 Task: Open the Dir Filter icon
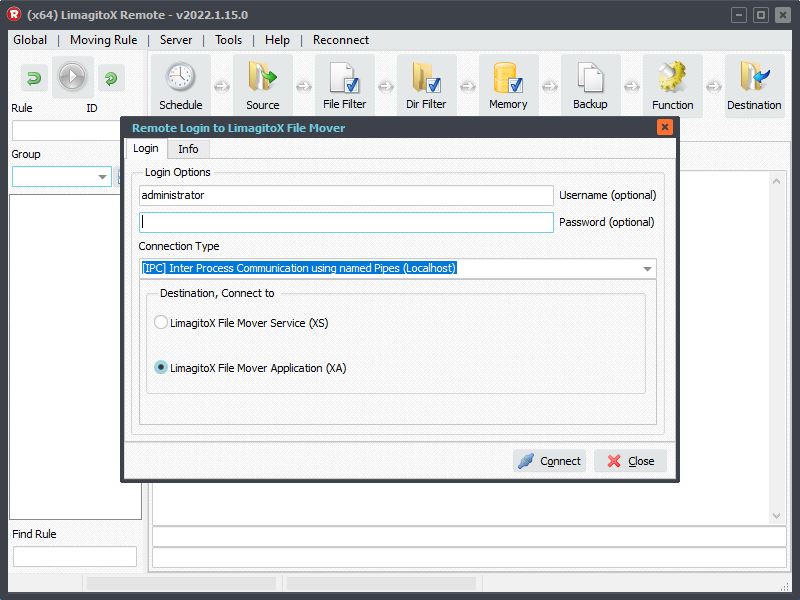pos(427,86)
